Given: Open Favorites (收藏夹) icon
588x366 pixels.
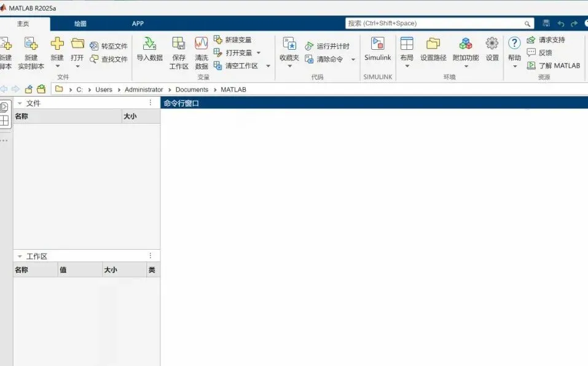Looking at the screenshot, I should click(289, 44).
